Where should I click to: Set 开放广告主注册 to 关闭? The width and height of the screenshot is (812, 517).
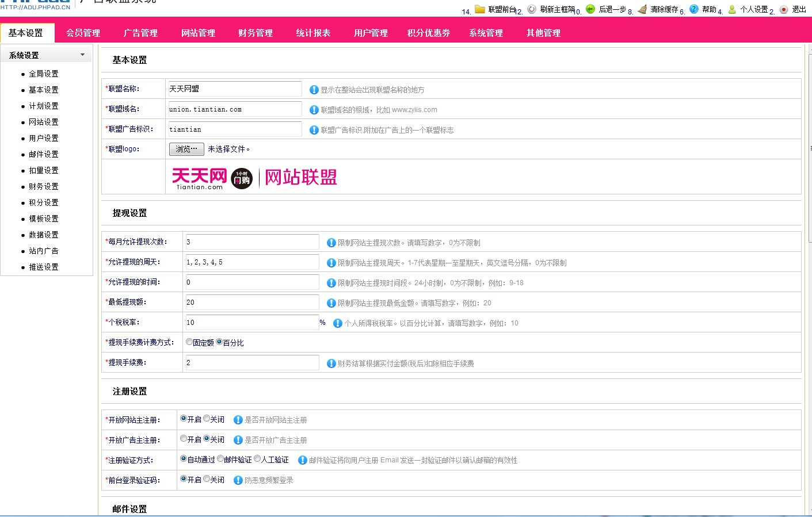[207, 439]
